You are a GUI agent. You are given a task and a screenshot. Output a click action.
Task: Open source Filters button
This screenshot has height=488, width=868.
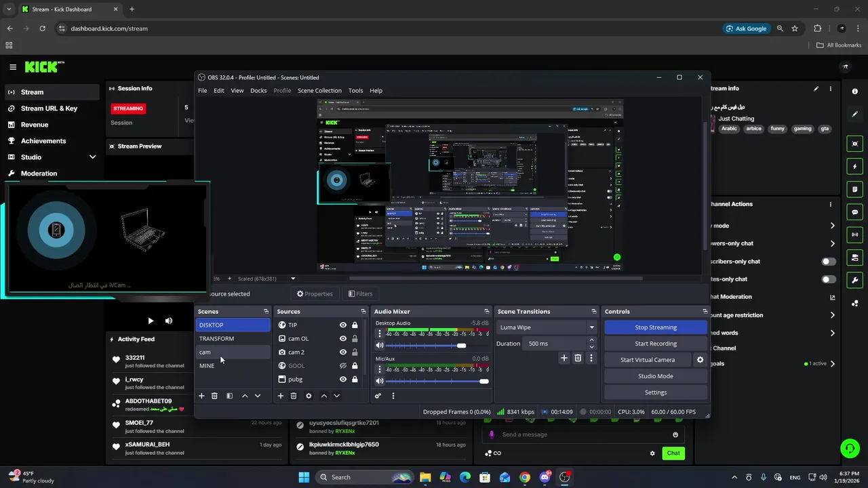[x=360, y=293]
